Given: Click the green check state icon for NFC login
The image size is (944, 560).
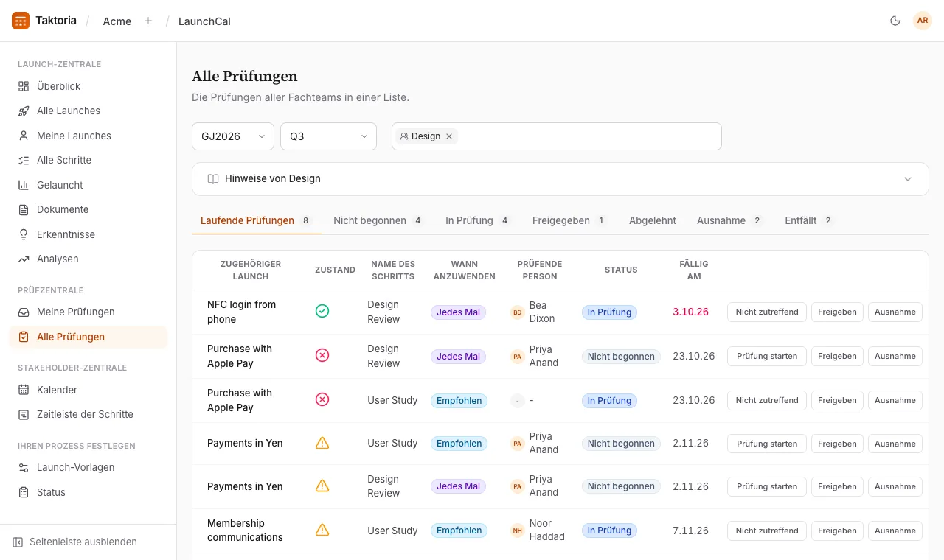Looking at the screenshot, I should 322,311.
